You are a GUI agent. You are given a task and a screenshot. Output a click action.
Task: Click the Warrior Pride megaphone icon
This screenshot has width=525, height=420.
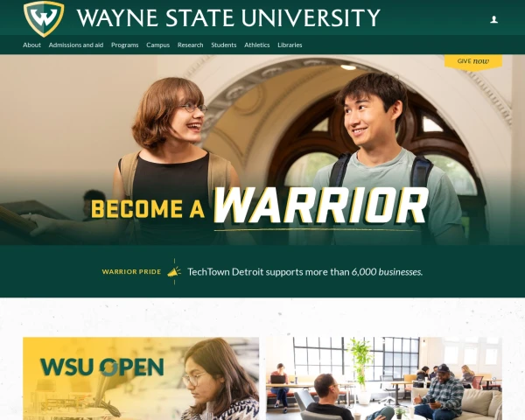pyautogui.click(x=174, y=271)
